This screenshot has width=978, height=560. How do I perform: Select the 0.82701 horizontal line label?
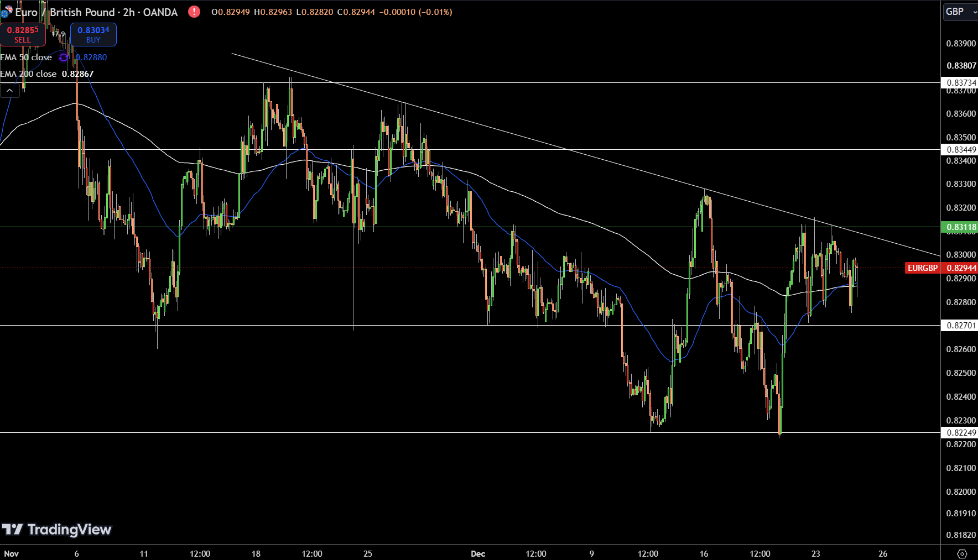click(960, 326)
